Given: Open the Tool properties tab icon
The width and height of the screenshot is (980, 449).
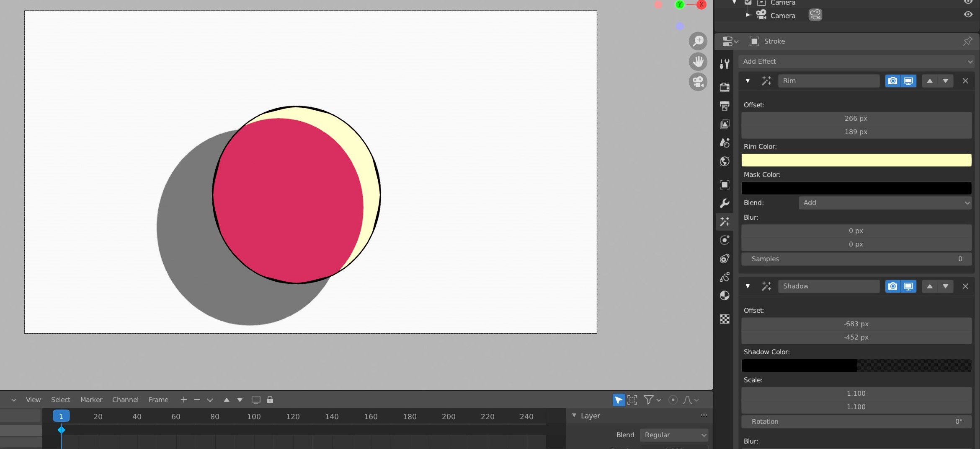Looking at the screenshot, I should 725,64.
